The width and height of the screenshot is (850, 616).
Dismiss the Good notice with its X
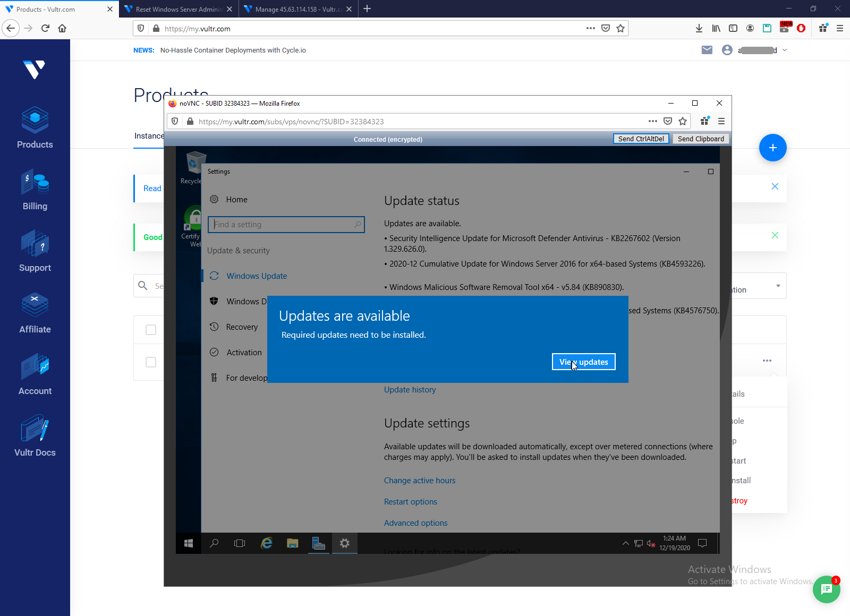[x=775, y=235]
